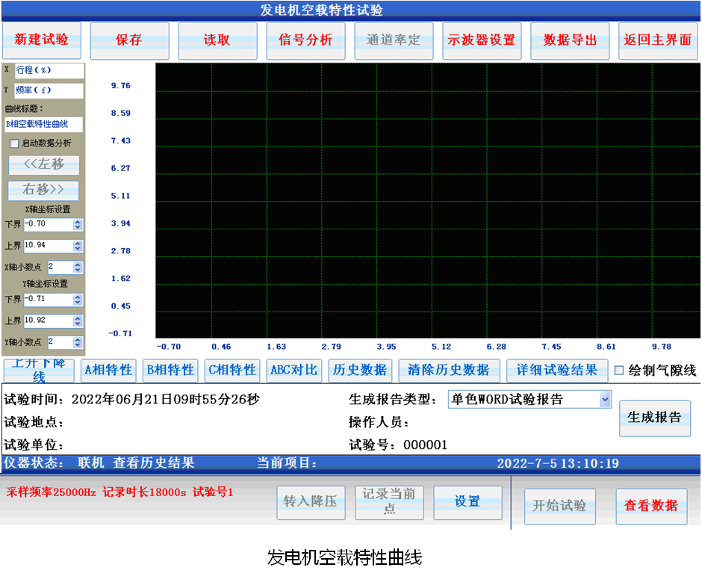Screen dimensions: 702x588
Task: Switch to the A相特性 tab
Action: (x=108, y=370)
